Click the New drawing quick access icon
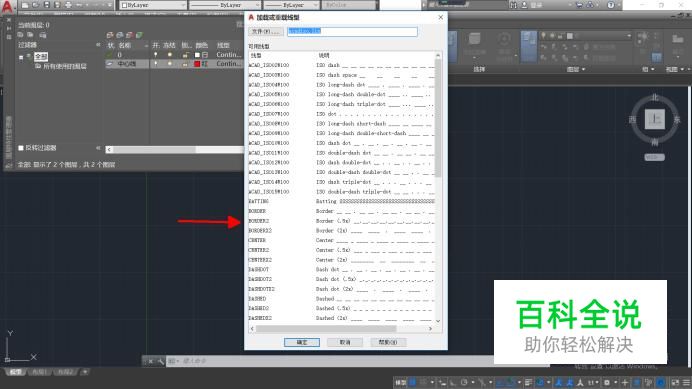Screen dimensions: 692x389 pos(25,5)
